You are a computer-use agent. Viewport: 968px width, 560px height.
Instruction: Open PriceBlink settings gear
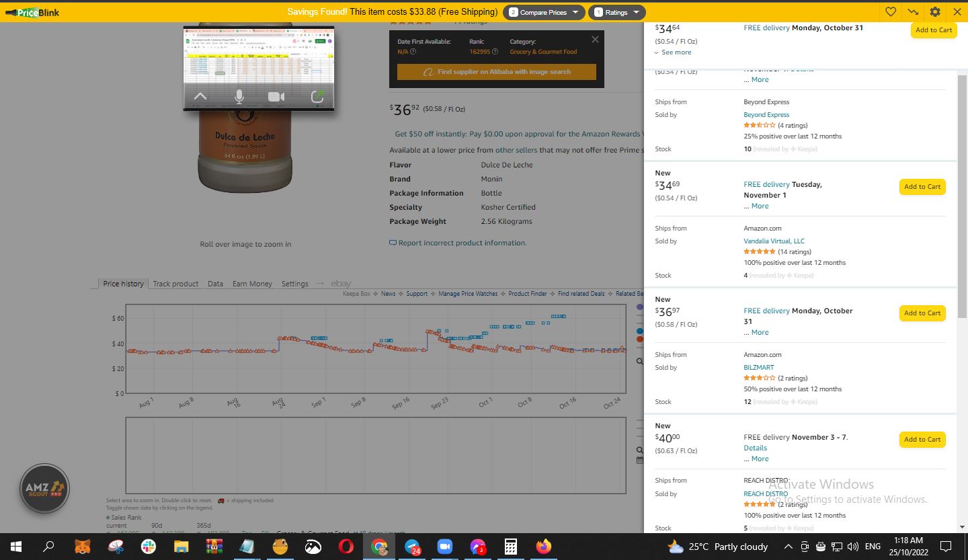tap(935, 11)
